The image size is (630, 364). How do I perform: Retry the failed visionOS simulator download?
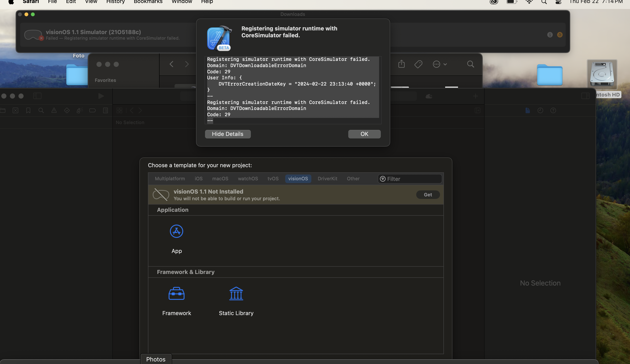click(560, 35)
